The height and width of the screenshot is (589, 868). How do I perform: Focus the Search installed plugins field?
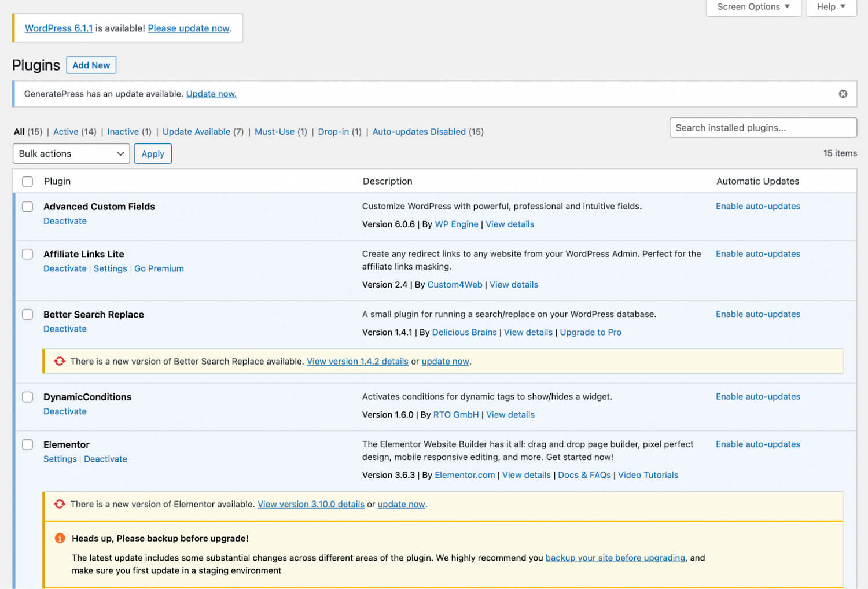click(763, 128)
